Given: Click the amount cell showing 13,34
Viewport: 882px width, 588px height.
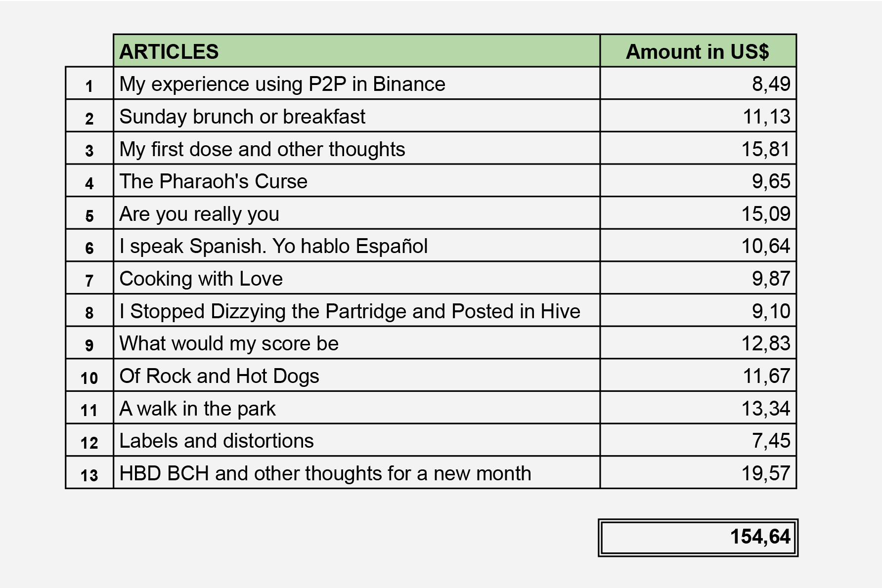Looking at the screenshot, I should tap(698, 408).
